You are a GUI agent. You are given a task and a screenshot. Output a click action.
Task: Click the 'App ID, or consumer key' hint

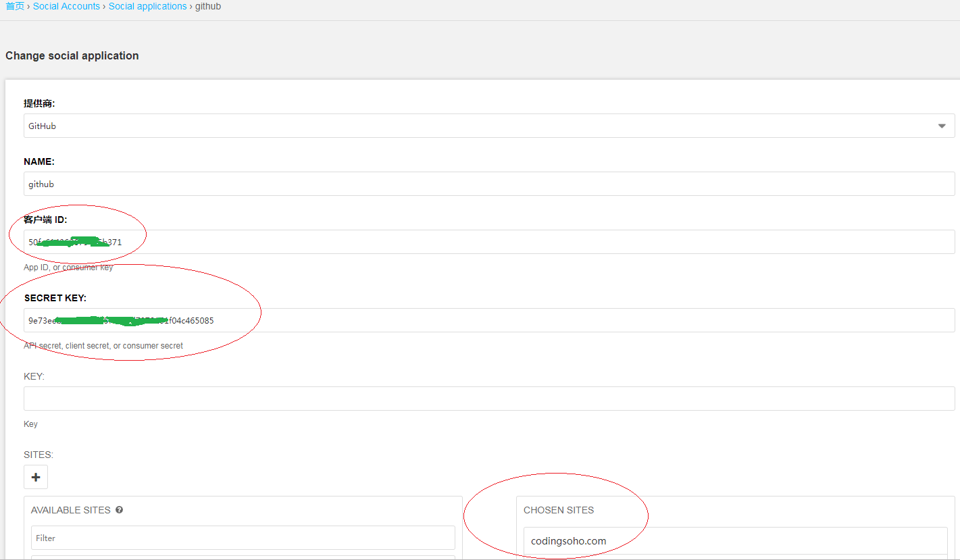pos(68,268)
